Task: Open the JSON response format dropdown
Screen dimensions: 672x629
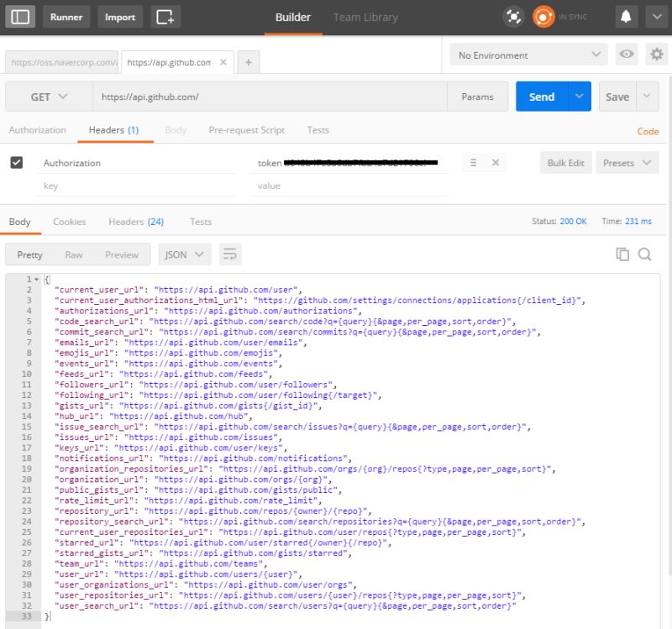Action: pos(184,254)
